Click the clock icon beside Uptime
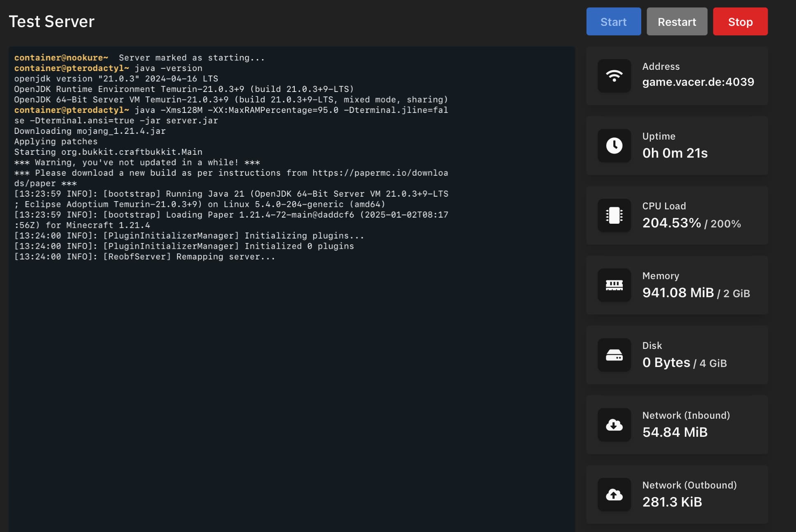This screenshot has width=796, height=532. pos(614,146)
